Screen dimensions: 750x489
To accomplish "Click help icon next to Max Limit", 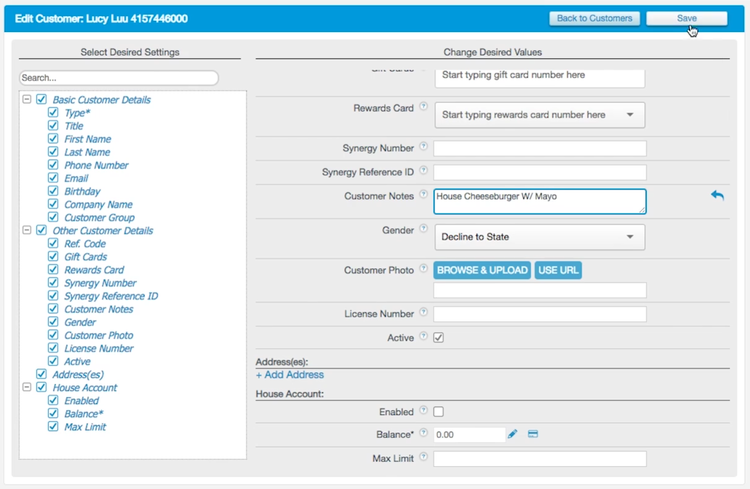I will click(424, 457).
